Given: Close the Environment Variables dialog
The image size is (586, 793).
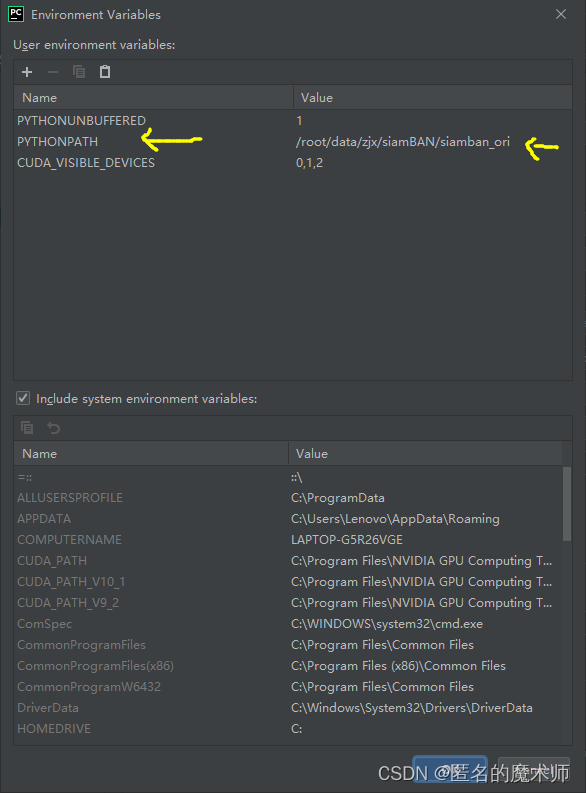Looking at the screenshot, I should [x=561, y=14].
